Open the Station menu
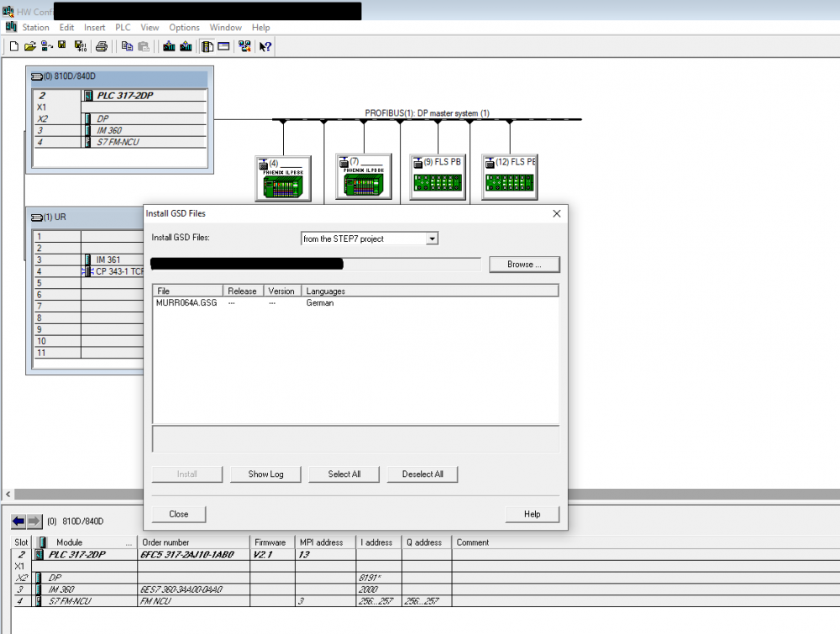The image size is (840, 634). 35,28
